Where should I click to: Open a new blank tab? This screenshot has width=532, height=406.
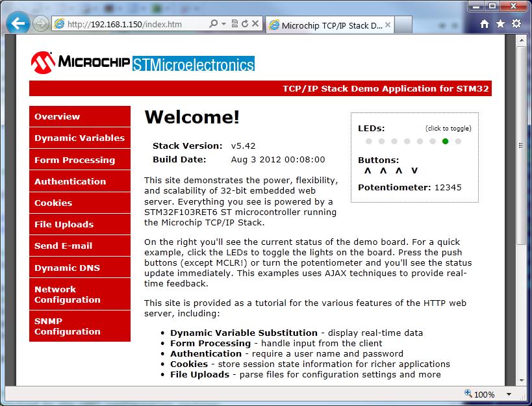pyautogui.click(x=403, y=25)
